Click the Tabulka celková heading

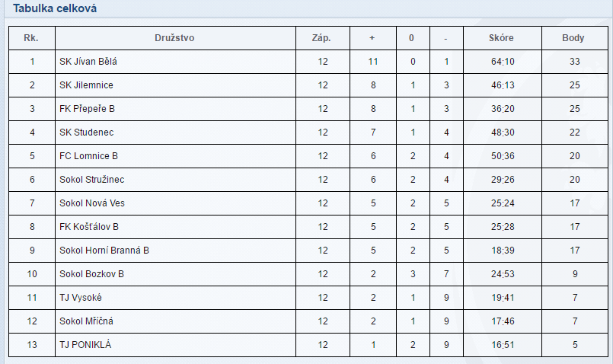point(55,9)
